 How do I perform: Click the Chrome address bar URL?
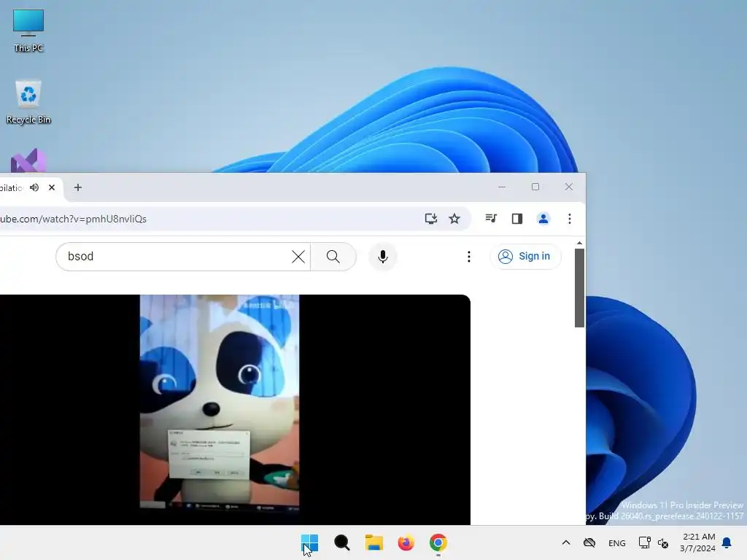tap(74, 219)
